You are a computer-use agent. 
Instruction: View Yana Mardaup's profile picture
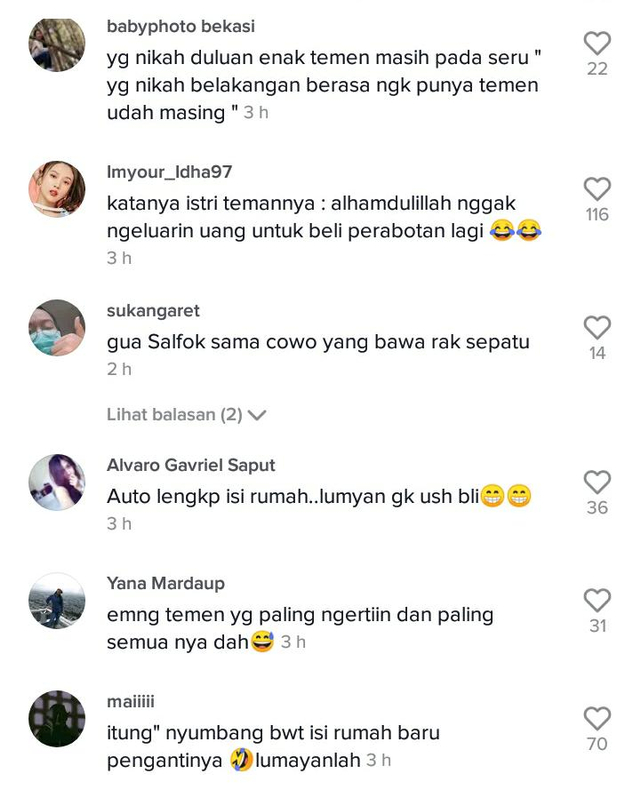coord(56,600)
